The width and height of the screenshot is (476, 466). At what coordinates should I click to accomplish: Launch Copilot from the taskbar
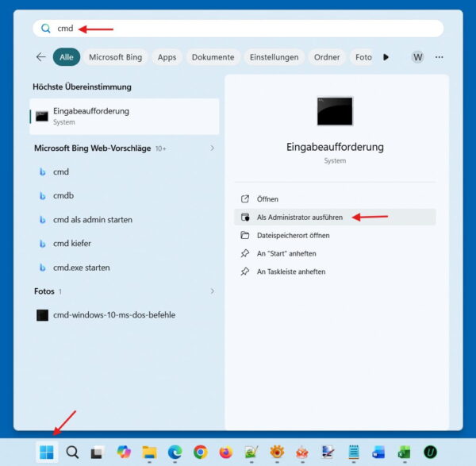coord(124,452)
